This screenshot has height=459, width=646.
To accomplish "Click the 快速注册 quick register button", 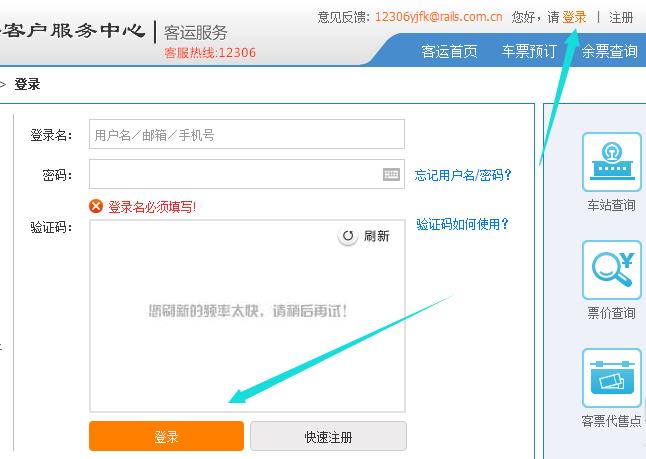I will [328, 436].
